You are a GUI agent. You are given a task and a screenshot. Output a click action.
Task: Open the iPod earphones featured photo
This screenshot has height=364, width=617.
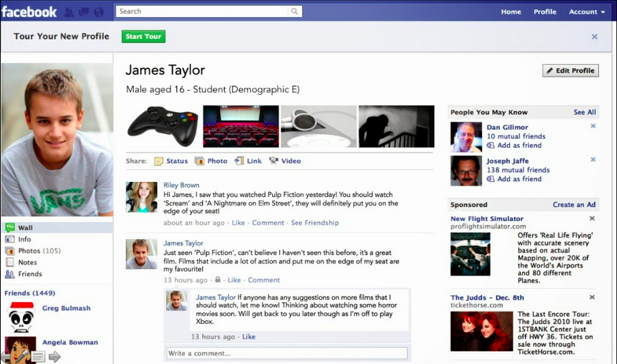(318, 126)
